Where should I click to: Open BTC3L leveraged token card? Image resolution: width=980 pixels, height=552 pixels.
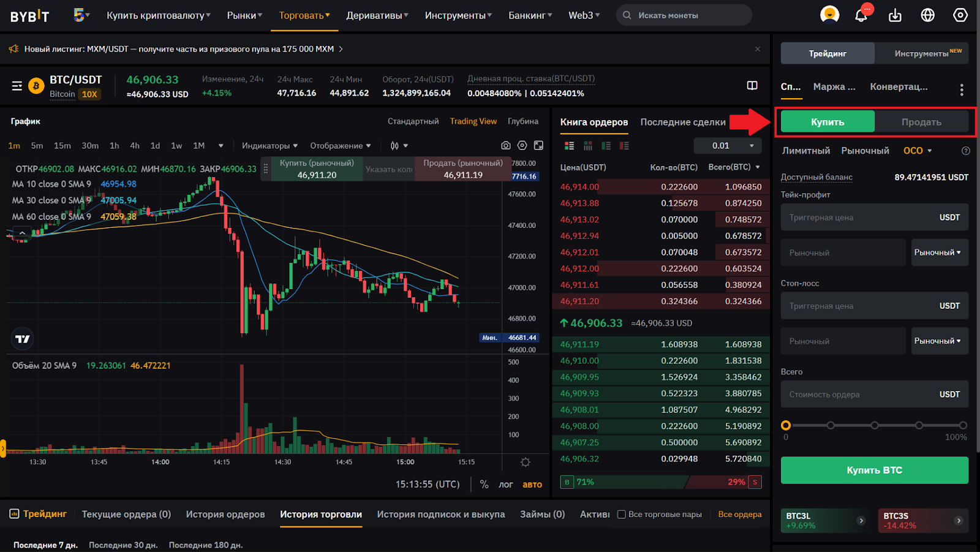(826, 521)
